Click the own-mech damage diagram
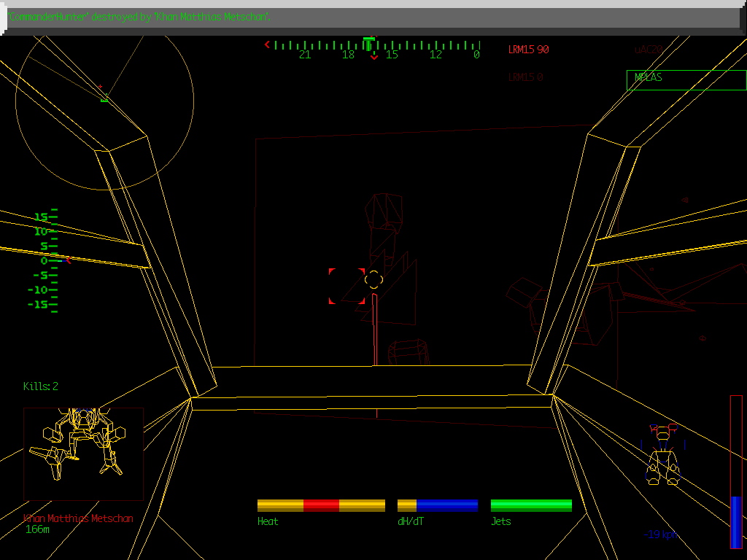The height and width of the screenshot is (560, 747). pos(664,456)
